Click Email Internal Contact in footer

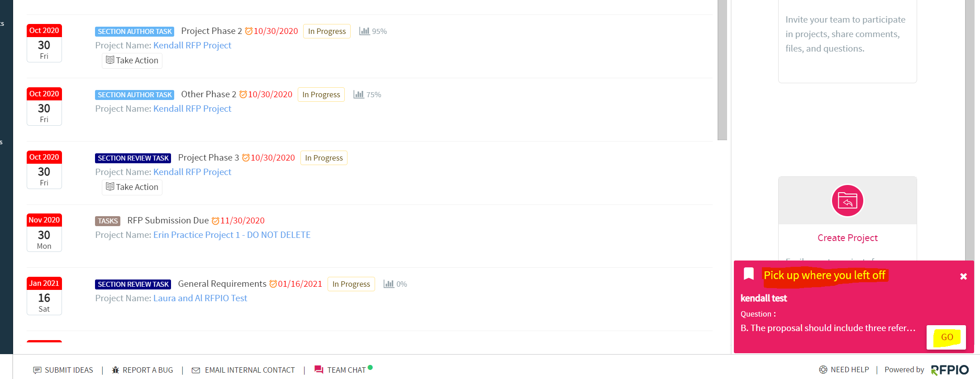243,370
